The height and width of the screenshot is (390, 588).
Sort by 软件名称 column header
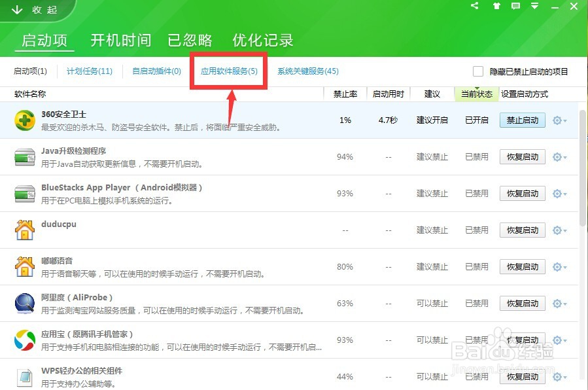tap(30, 94)
